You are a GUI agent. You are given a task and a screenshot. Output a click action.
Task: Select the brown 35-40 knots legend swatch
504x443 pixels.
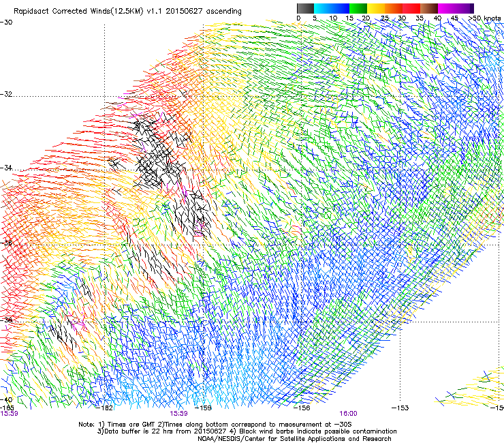coord(429,8)
